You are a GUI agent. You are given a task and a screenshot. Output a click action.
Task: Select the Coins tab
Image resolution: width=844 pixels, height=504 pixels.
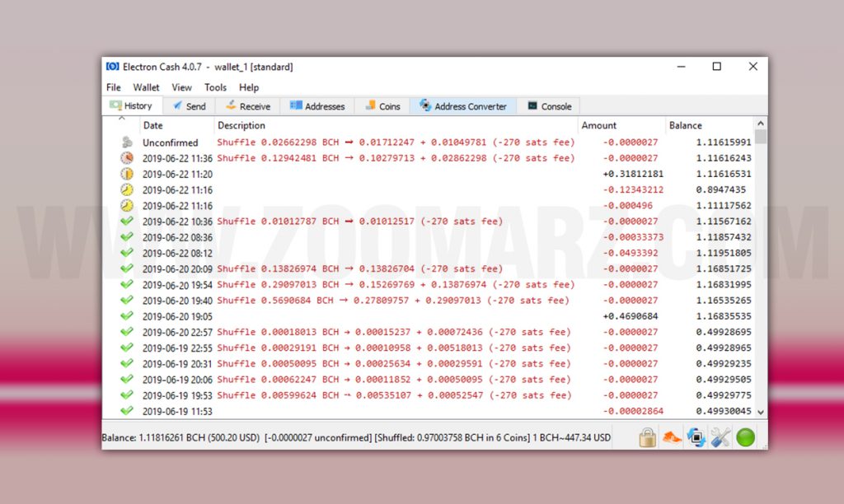(x=382, y=106)
